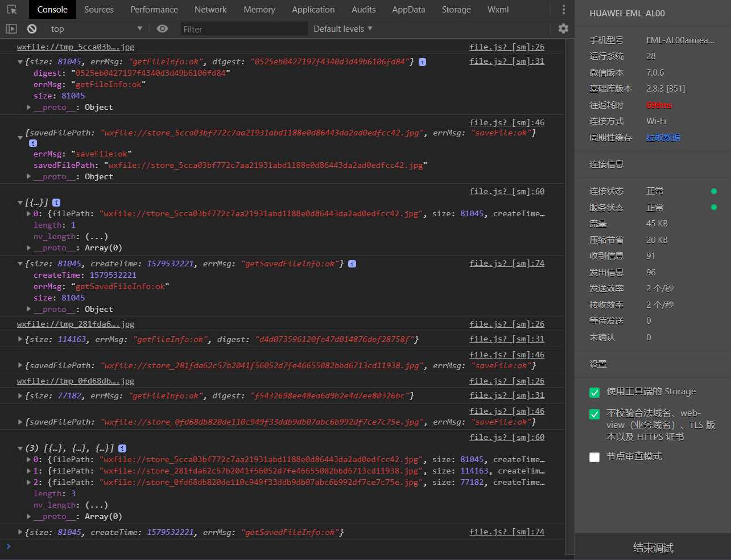The image size is (731, 560).
Task: Open the AppData tab
Action: tap(408, 10)
